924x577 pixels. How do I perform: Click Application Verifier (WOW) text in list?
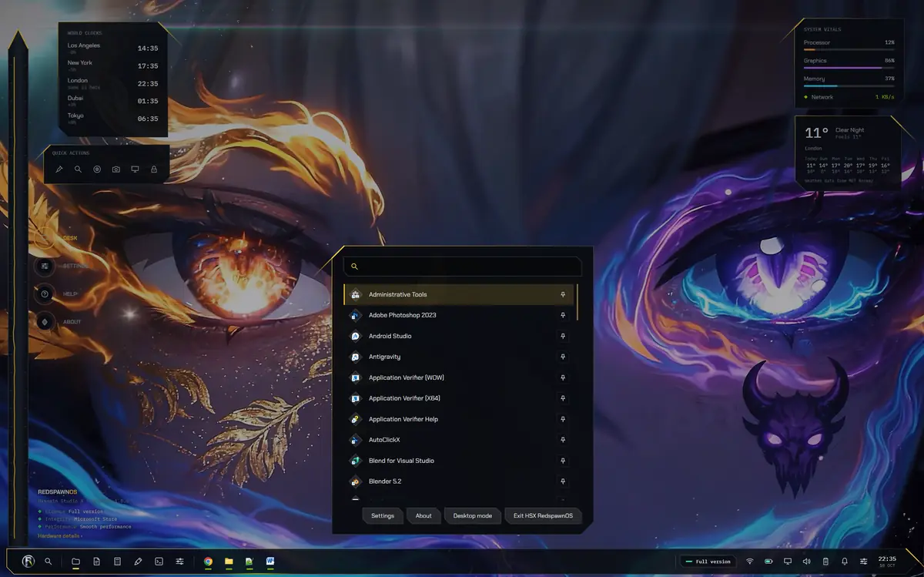pyautogui.click(x=406, y=377)
